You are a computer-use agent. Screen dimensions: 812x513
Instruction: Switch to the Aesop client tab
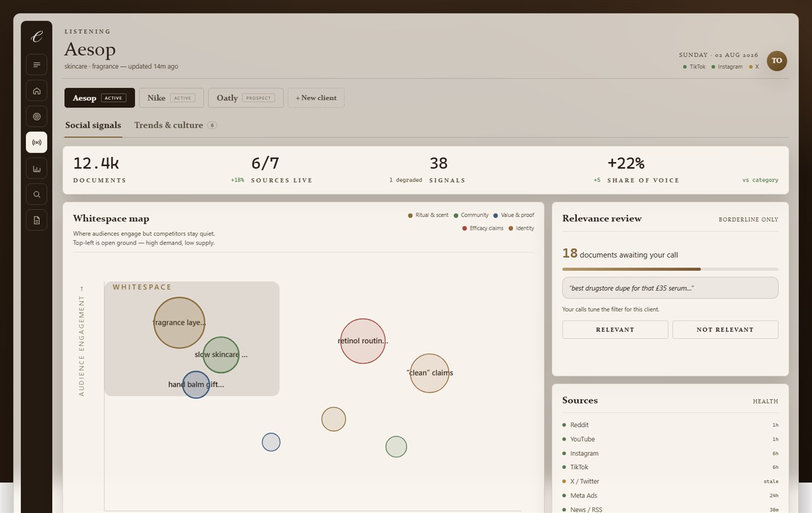[99, 98]
